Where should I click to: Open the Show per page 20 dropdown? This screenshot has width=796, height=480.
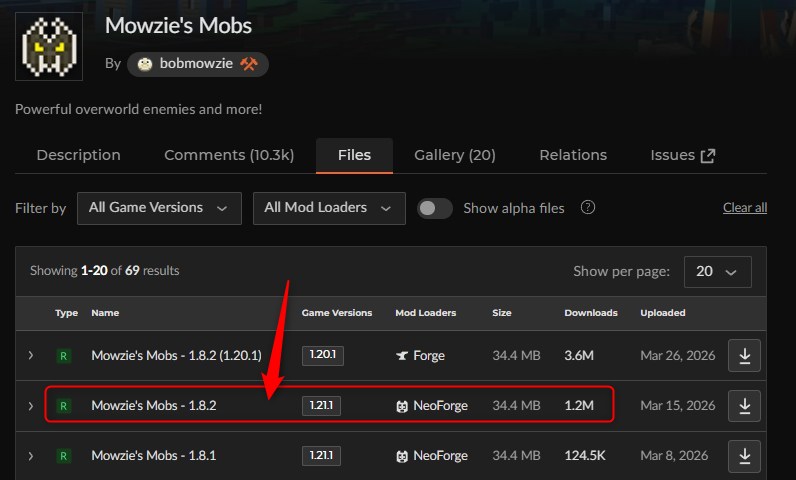[x=718, y=271]
